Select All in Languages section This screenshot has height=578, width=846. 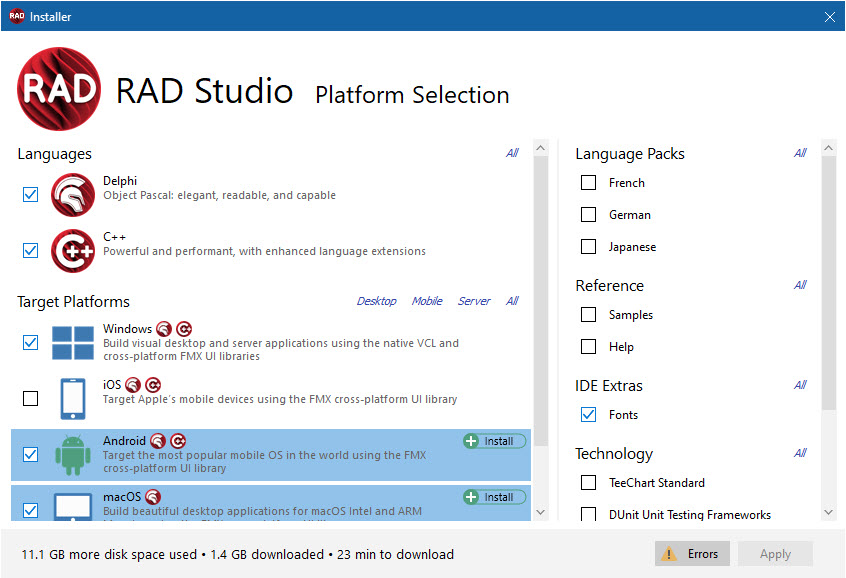(x=512, y=153)
